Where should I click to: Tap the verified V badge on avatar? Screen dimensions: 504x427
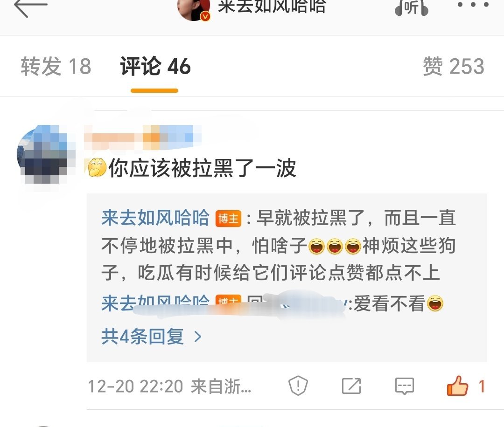click(205, 16)
